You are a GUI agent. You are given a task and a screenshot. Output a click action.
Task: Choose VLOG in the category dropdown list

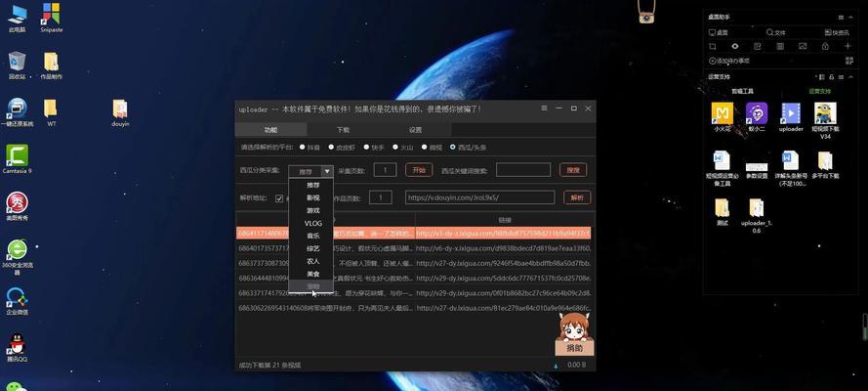pyautogui.click(x=312, y=223)
